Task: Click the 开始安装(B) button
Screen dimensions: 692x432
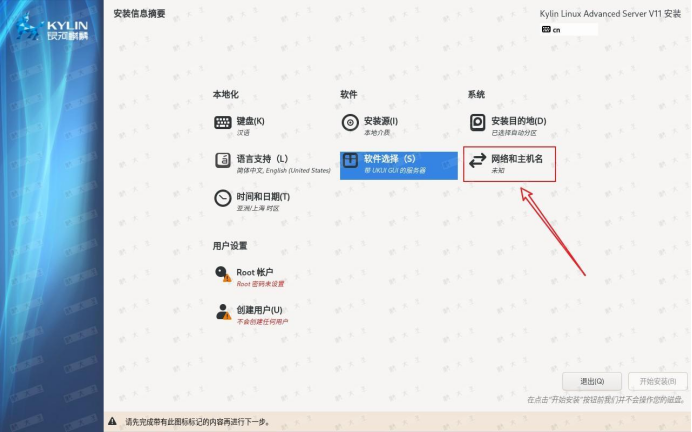Action: click(x=658, y=381)
